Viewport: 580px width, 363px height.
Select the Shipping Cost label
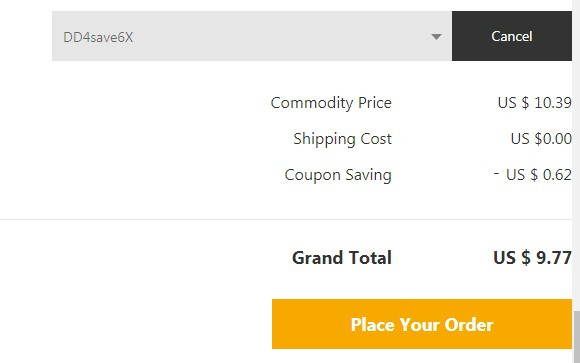point(343,139)
